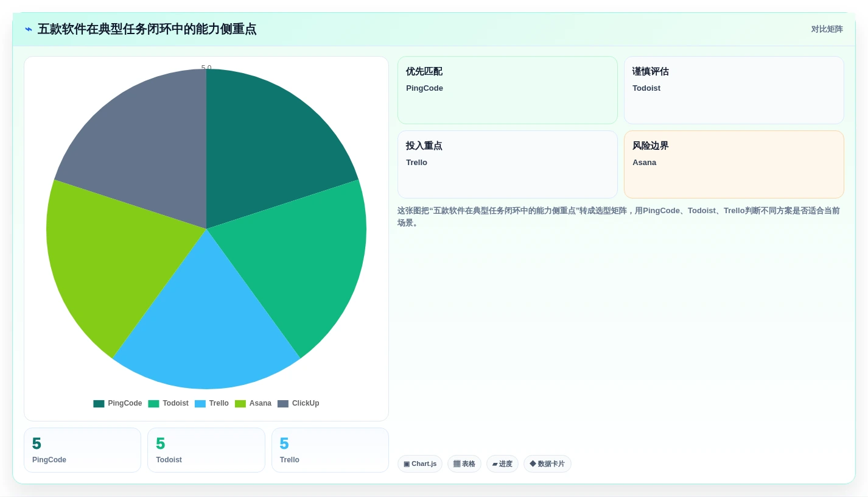Viewport: 868px width, 497px height.
Task: Click the 数据卡片 tag chip
Action: tap(547, 464)
